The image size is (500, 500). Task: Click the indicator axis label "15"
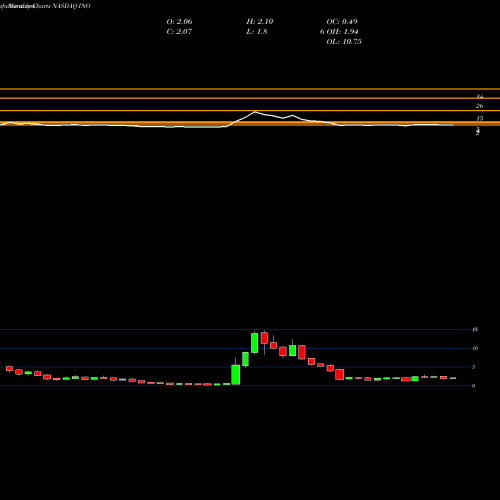coord(480,118)
